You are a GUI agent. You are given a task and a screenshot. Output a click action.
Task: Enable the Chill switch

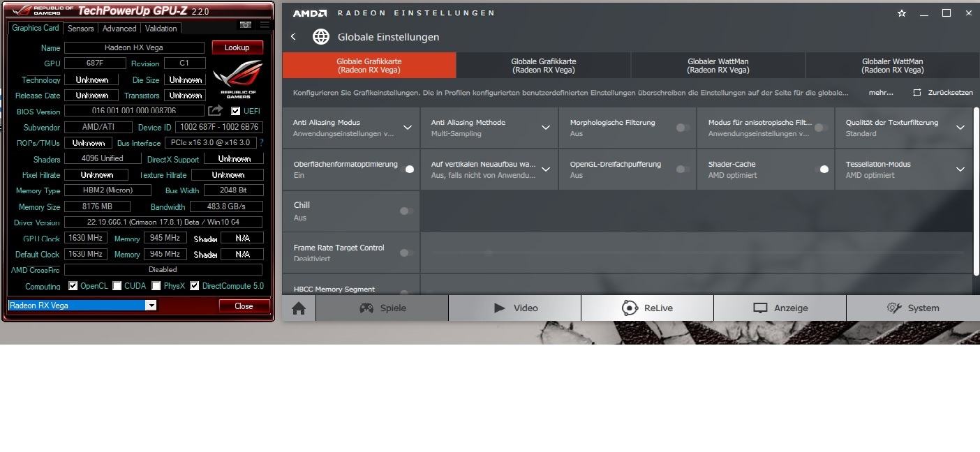(x=407, y=211)
